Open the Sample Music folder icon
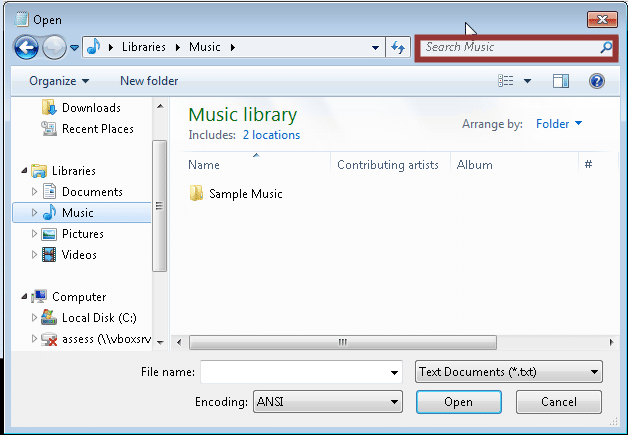Screen dimensions: 628x435 tap(197, 194)
